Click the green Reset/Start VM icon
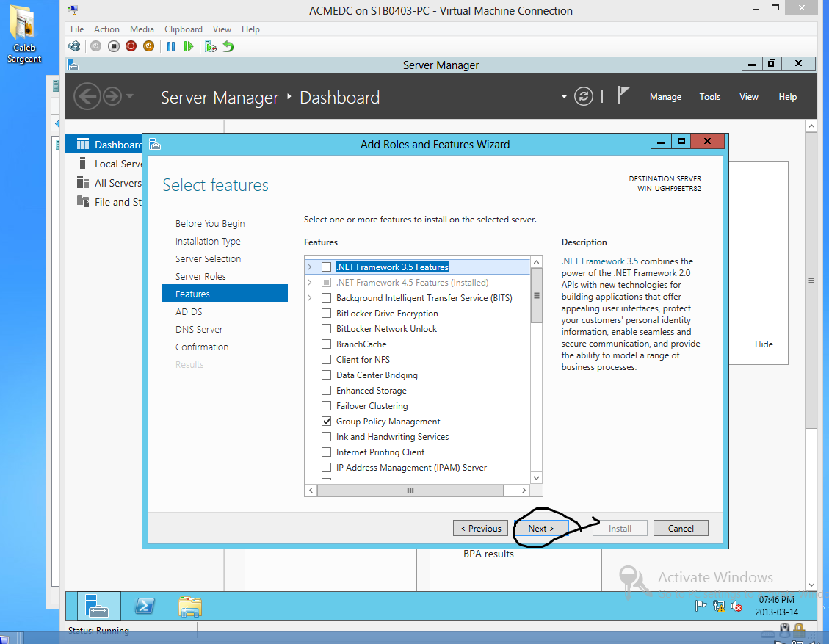The width and height of the screenshot is (829, 644). click(x=188, y=46)
